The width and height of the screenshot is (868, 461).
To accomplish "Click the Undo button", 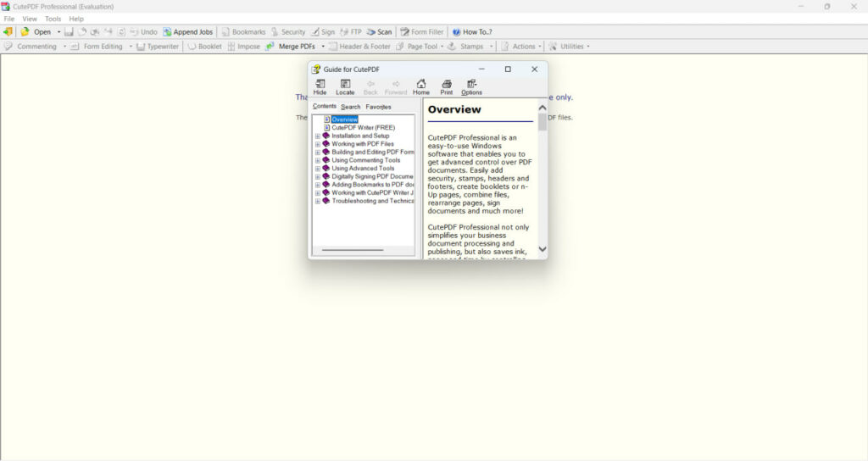I will point(144,32).
